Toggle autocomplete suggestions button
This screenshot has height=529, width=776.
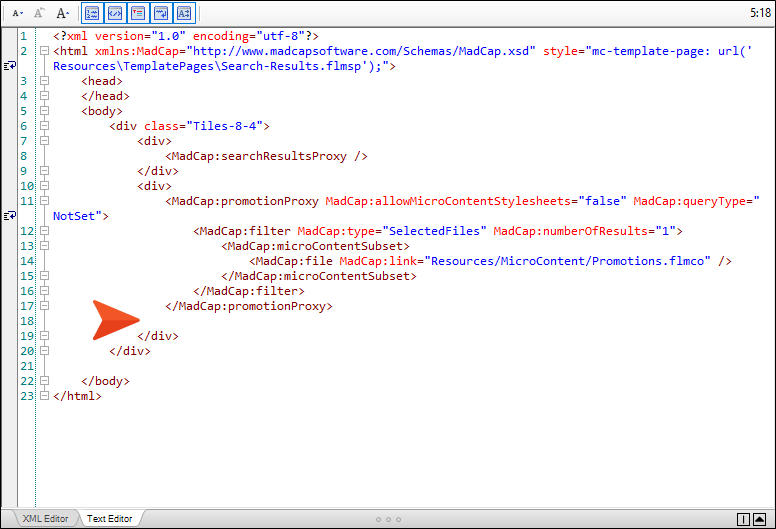[184, 13]
